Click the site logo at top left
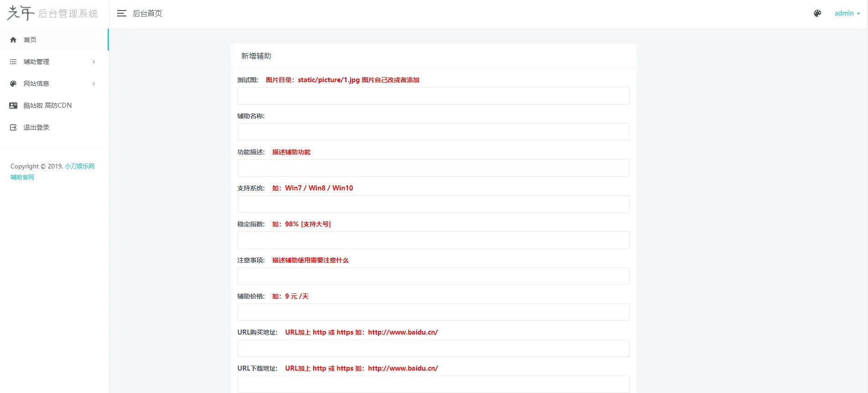This screenshot has width=868, height=393. click(x=52, y=14)
